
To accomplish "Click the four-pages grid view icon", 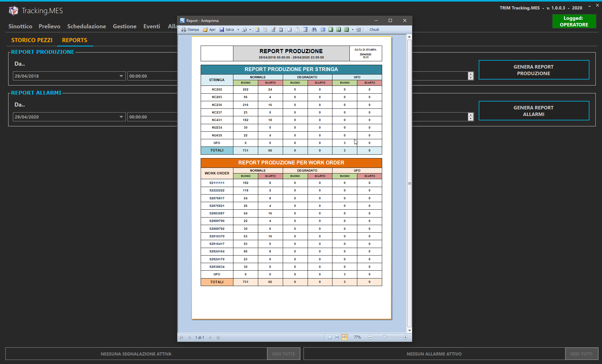I will (x=347, y=30).
